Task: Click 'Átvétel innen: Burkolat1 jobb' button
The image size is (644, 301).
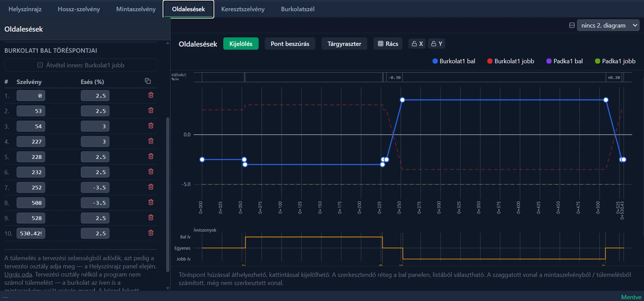Action: pos(80,65)
